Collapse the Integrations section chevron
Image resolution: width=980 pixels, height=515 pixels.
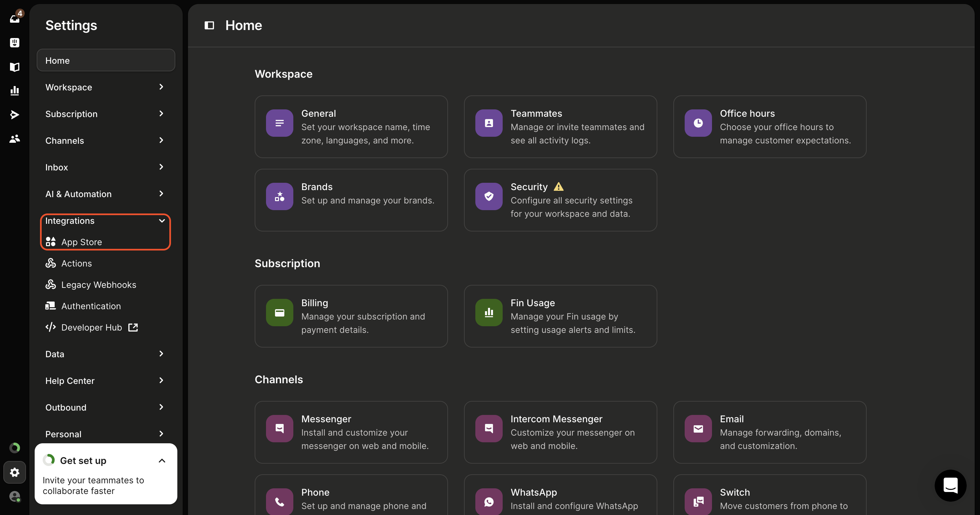point(162,221)
